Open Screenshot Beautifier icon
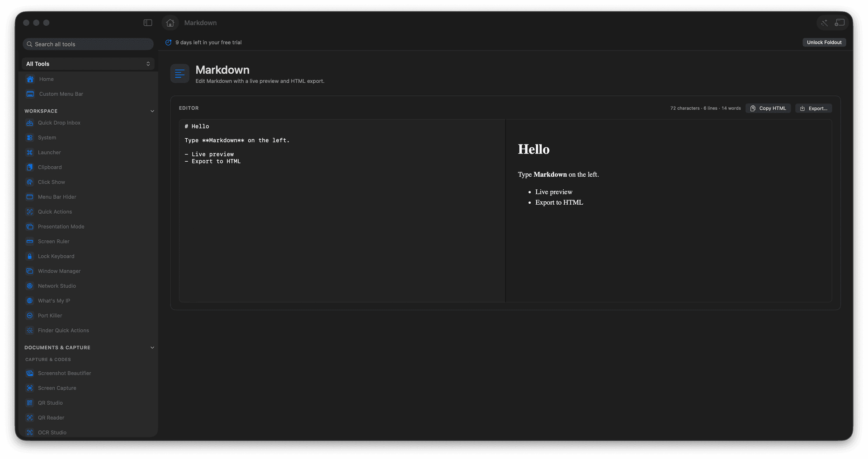Screen dimensions: 868x459 click(30, 373)
